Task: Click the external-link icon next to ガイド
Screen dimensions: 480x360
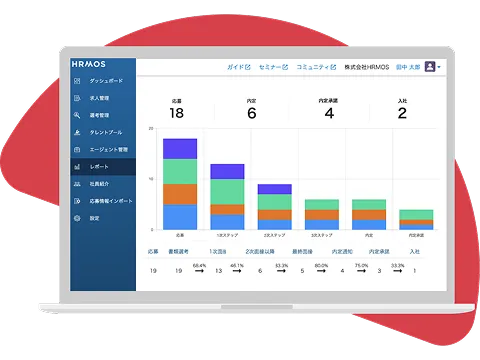Action: pyautogui.click(x=248, y=67)
